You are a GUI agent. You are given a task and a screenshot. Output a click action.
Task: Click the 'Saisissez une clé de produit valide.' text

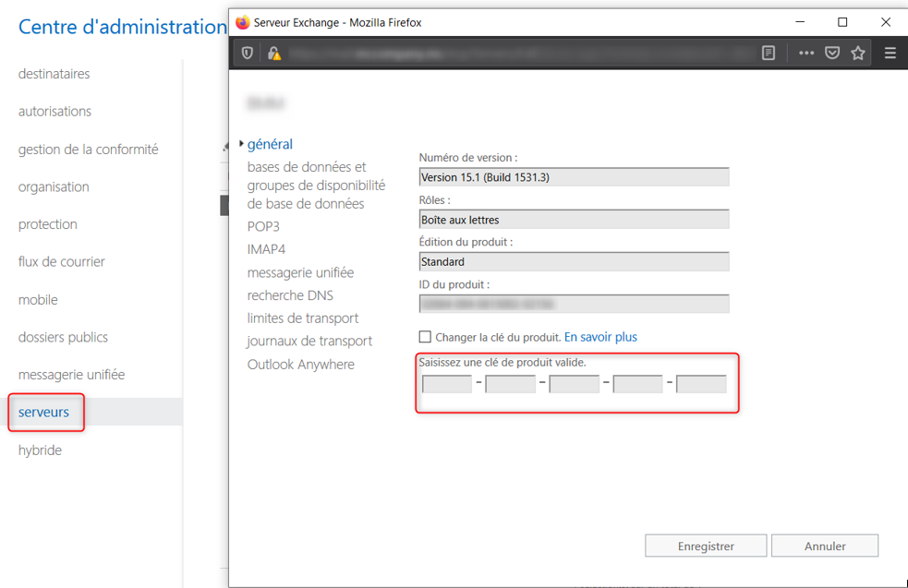tap(502, 362)
